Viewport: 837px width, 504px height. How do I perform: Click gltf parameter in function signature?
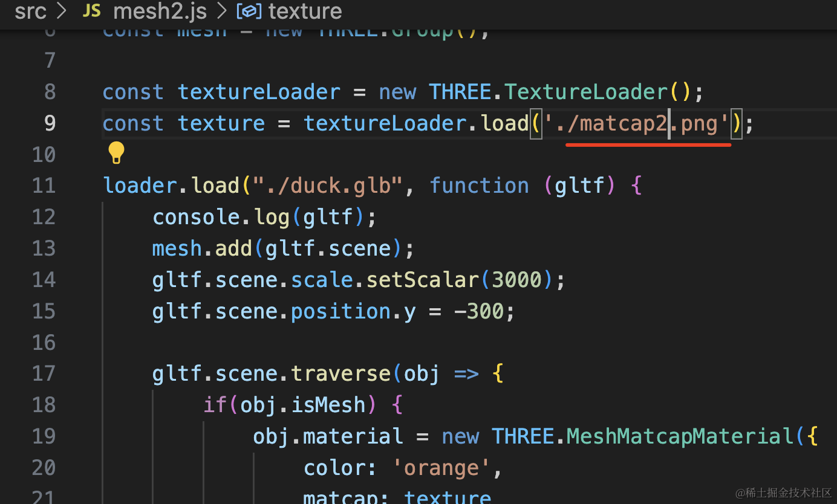[581, 186]
